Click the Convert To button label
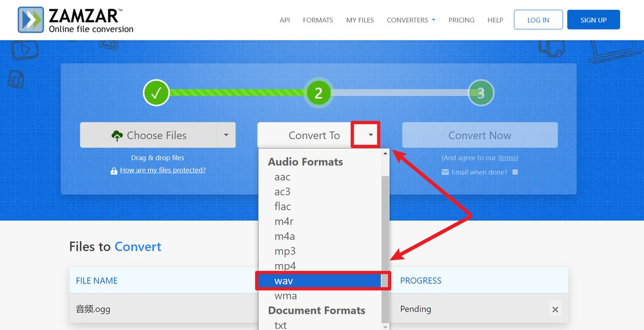Image resolution: width=644 pixels, height=330 pixels. click(314, 135)
